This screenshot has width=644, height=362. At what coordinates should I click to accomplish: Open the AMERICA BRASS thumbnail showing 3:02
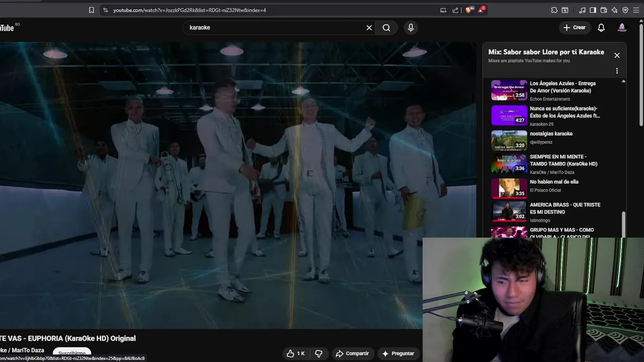pos(509,212)
